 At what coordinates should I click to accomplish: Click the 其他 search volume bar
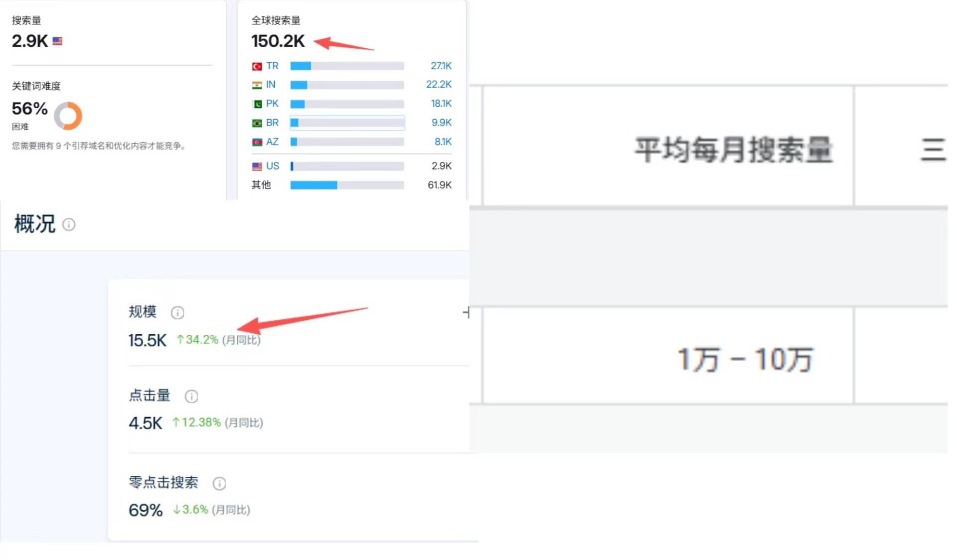coord(347,185)
